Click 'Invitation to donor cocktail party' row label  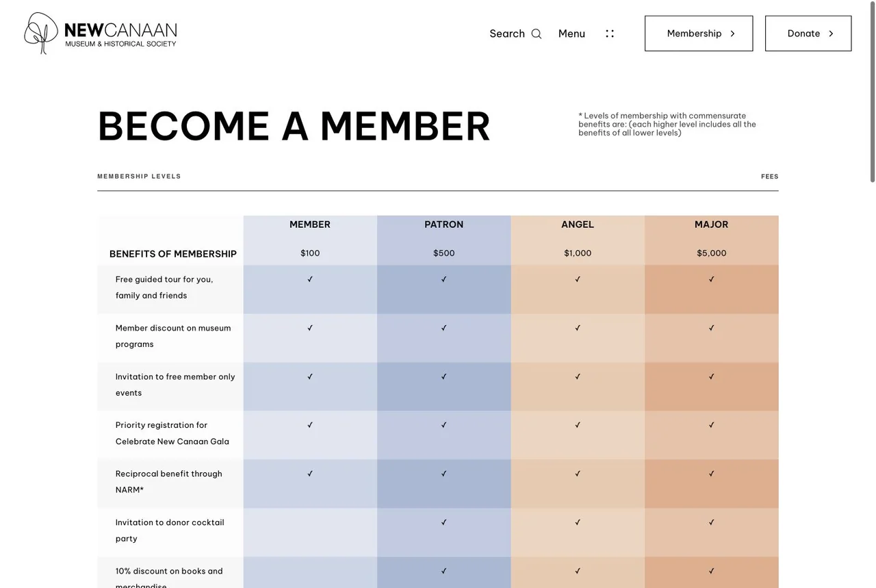pos(170,531)
